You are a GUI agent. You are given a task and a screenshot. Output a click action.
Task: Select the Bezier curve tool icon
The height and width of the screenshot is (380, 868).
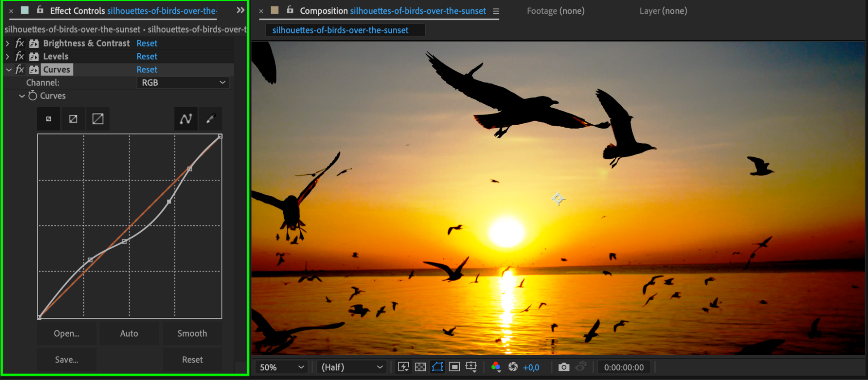tap(186, 119)
